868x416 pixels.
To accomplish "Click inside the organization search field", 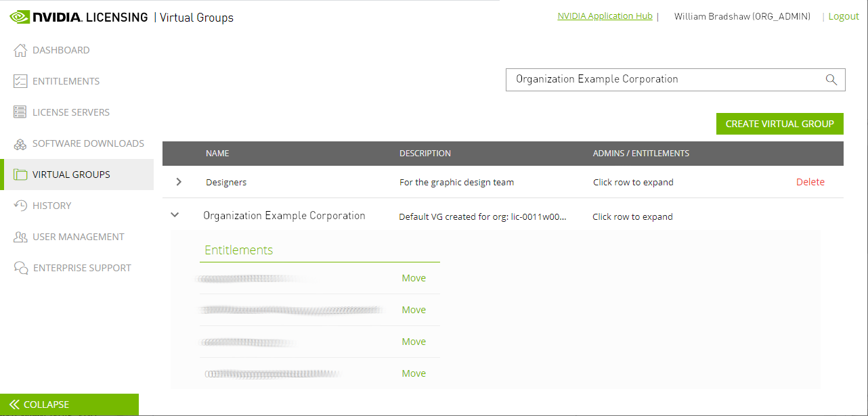I will pyautogui.click(x=650, y=79).
